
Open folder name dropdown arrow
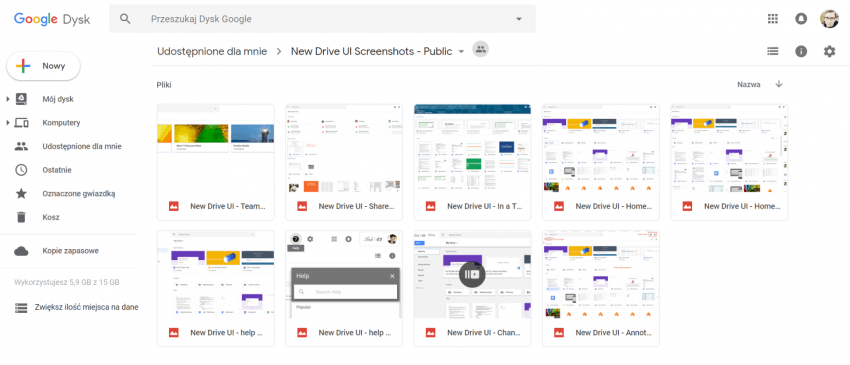[x=461, y=52]
